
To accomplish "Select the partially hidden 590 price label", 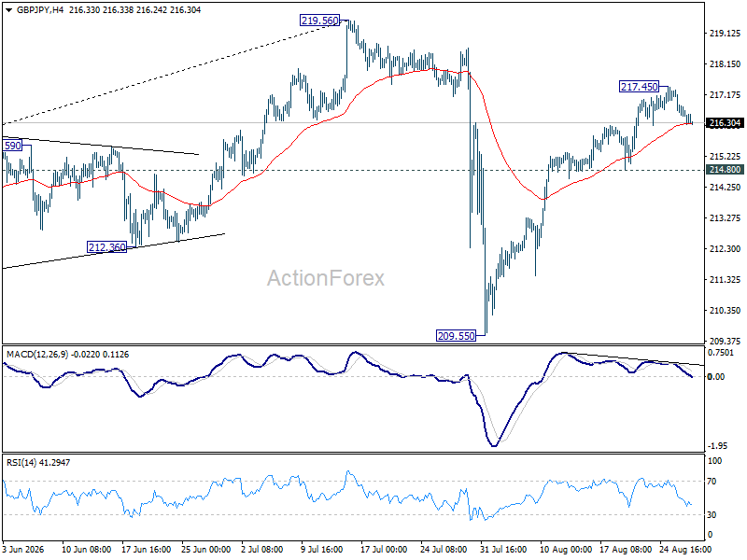I will [x=12, y=146].
